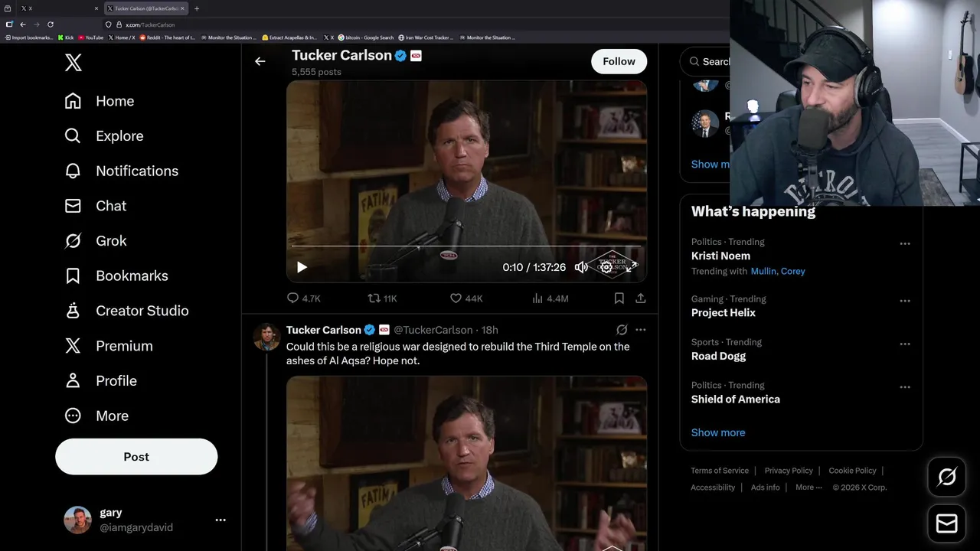Open the floating messages button
The width and height of the screenshot is (980, 551).
[x=947, y=523]
